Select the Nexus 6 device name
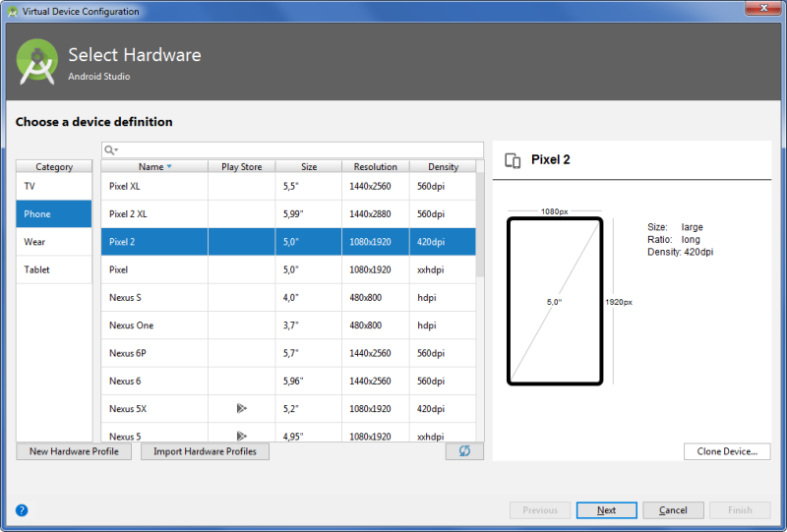Screen dimensions: 787x532 tap(125, 381)
